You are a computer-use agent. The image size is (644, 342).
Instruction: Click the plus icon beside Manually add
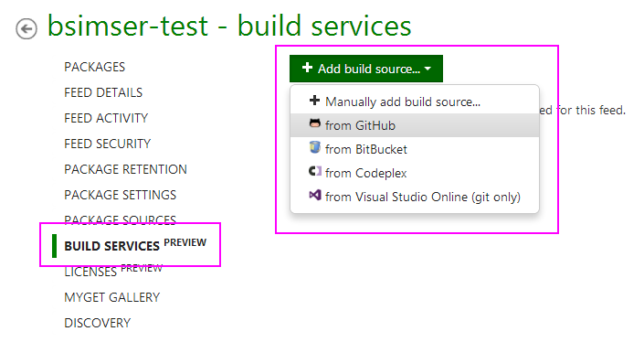coord(314,101)
